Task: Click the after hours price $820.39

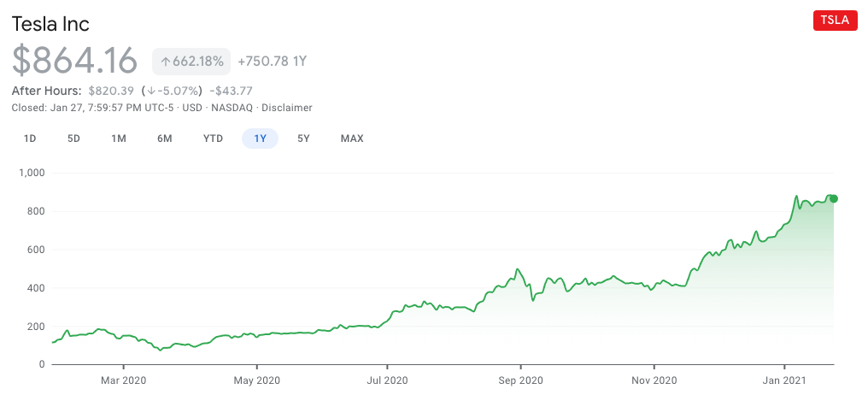Action: [111, 91]
